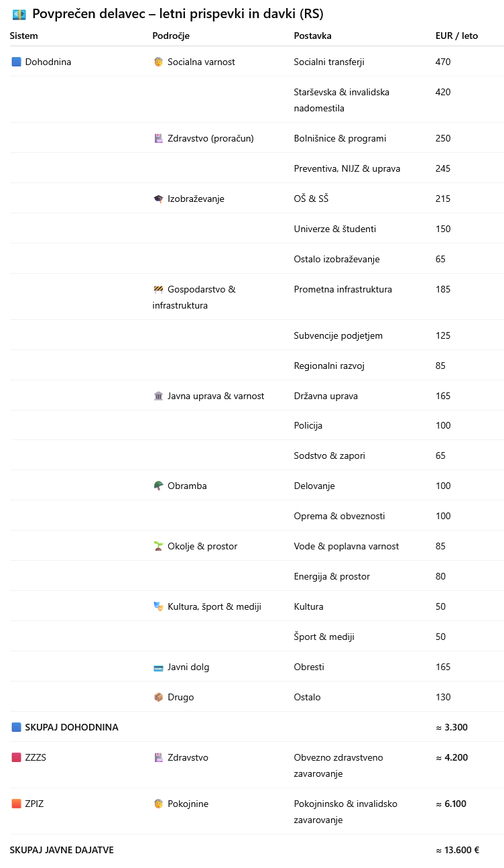Click the blue square next to Dohodnina
This screenshot has height=868, width=504.
pos(17,62)
